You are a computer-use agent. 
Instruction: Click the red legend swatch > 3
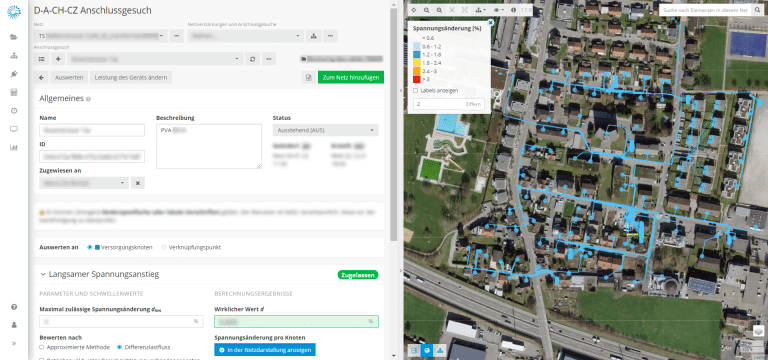(417, 79)
